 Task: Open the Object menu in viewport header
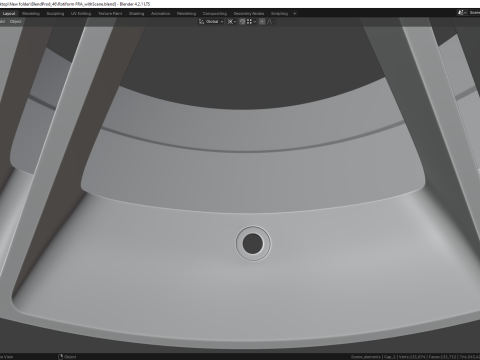click(x=15, y=22)
